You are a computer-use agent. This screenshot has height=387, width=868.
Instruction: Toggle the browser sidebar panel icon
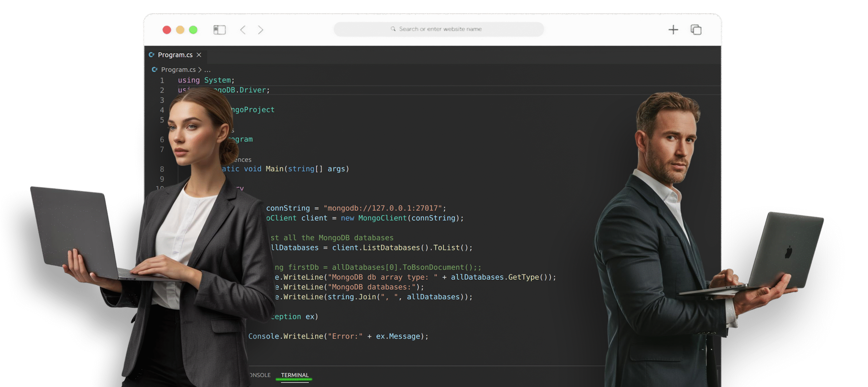tap(219, 30)
